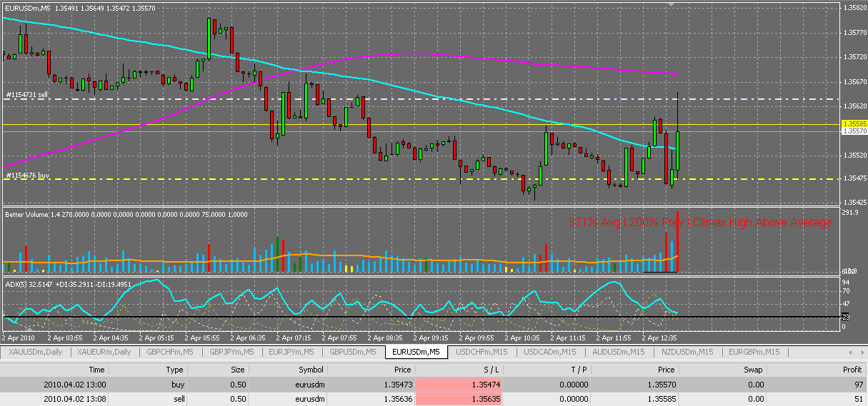This screenshot has height=406, width=868.
Task: Click the 1.35425 price scale label
Action: click(854, 203)
